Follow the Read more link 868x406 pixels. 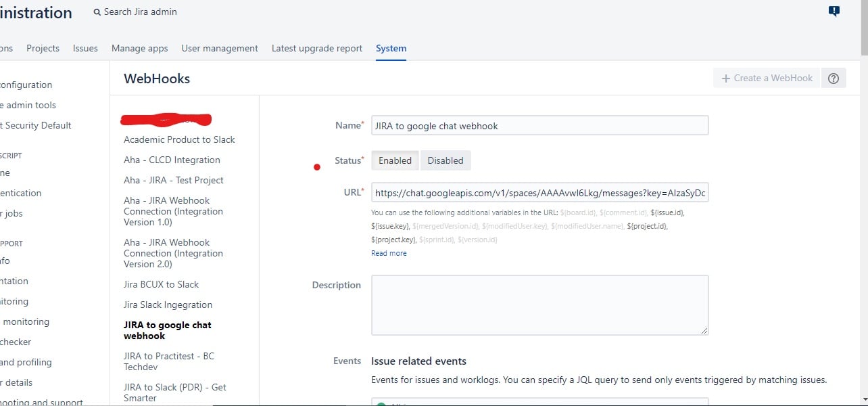[389, 253]
